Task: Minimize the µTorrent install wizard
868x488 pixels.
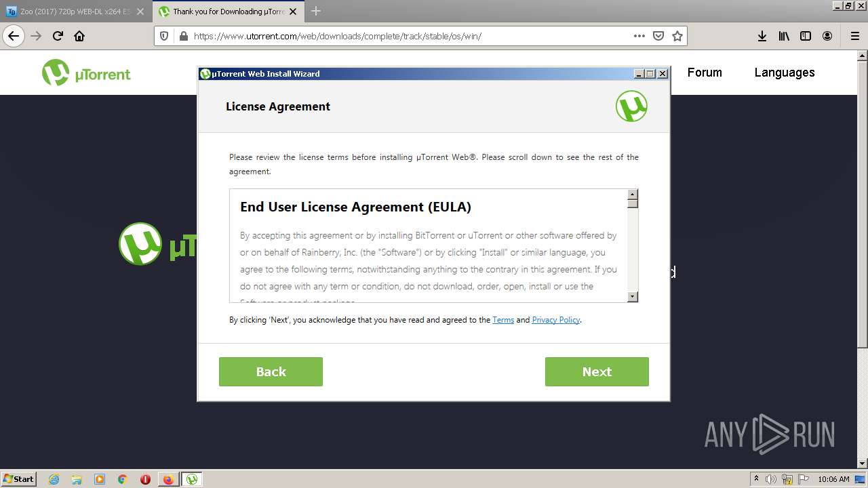Action: pyautogui.click(x=639, y=74)
